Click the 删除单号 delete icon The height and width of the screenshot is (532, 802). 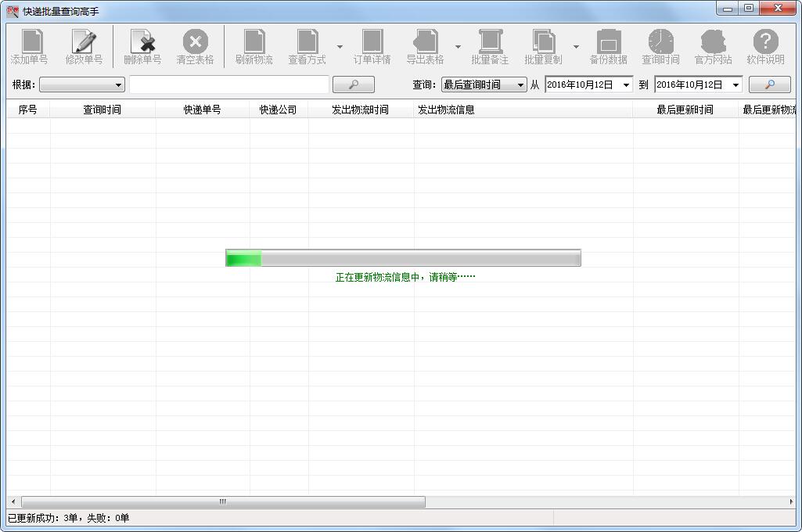pyautogui.click(x=142, y=41)
